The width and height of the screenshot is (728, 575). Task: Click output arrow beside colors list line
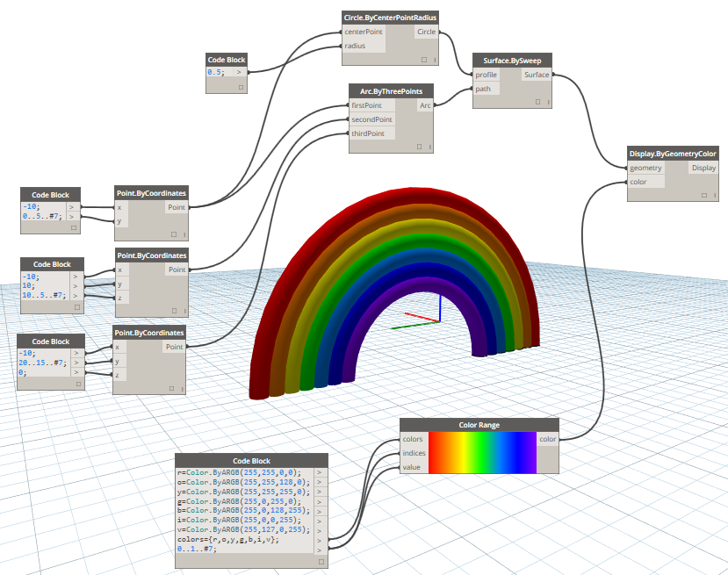(320, 539)
